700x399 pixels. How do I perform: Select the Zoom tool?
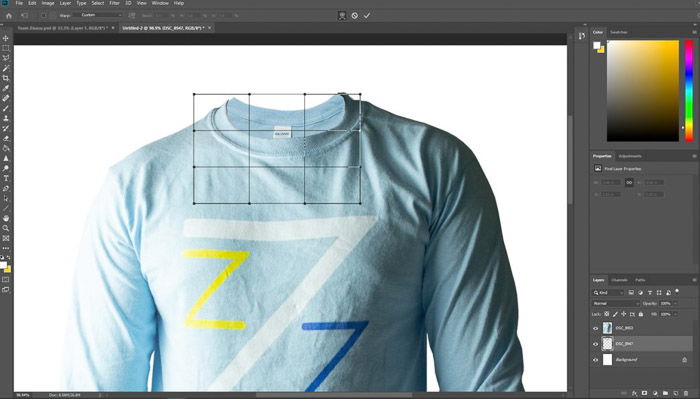pos(6,228)
